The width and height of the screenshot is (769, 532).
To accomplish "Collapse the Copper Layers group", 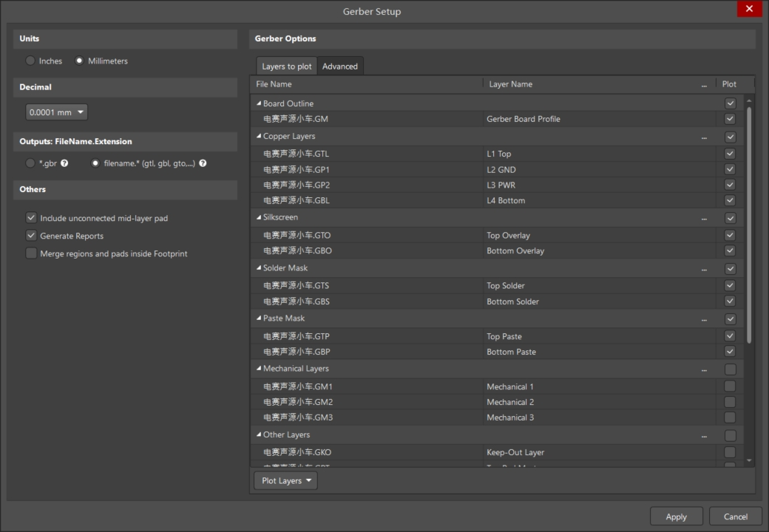I will [259, 136].
